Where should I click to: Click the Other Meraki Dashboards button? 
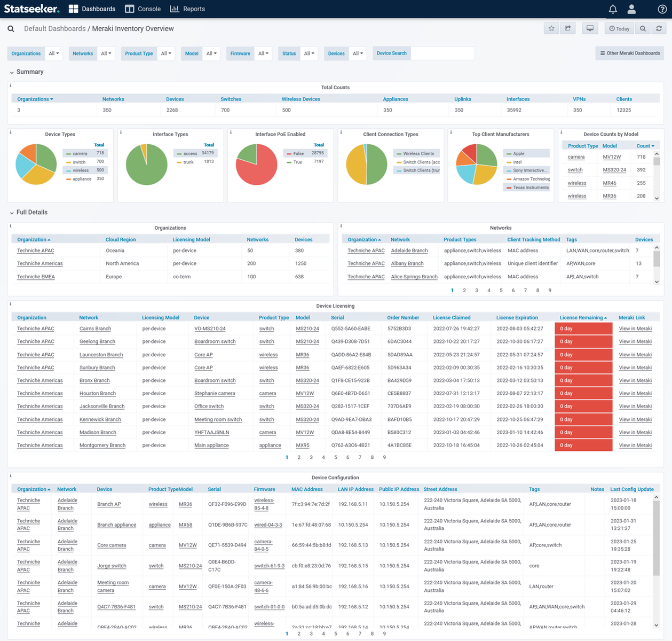(629, 53)
